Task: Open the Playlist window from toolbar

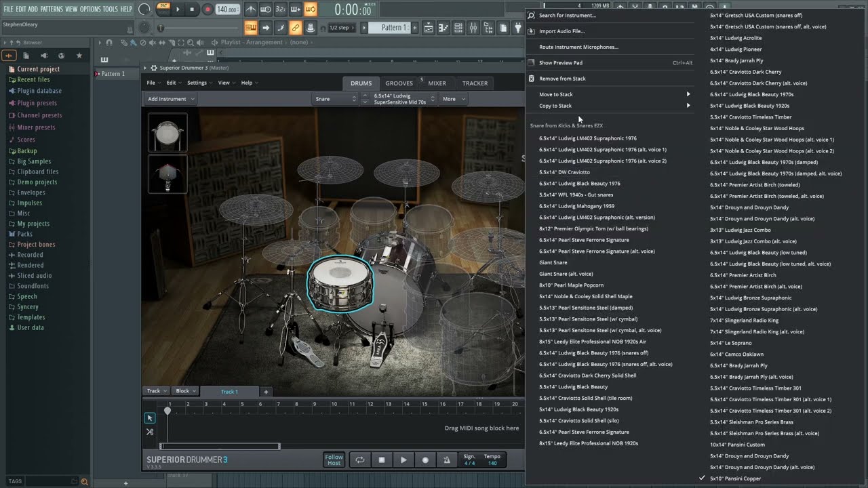Action: point(429,28)
